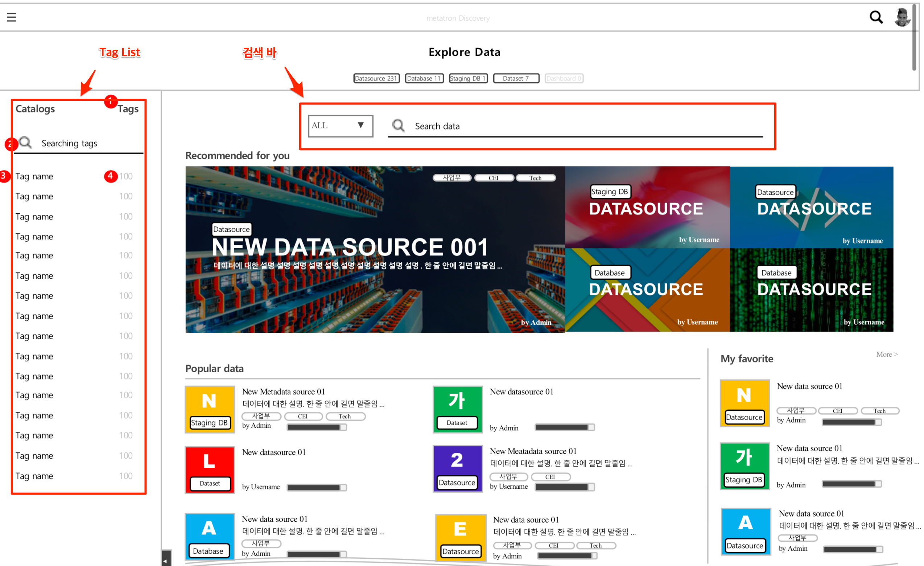Click the Recommended for you heading
The height and width of the screenshot is (566, 924).
point(238,155)
